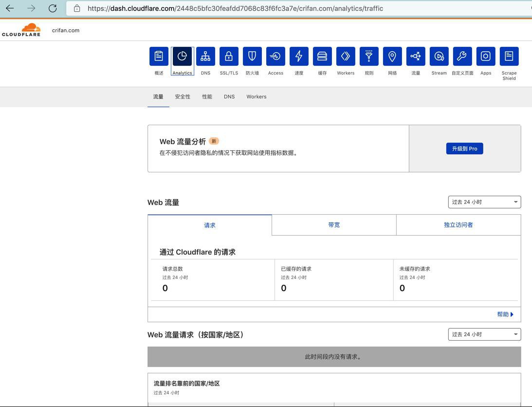Screen dimensions: 532x407
Task: Click the Cloudflare logo
Action: click(x=21, y=30)
